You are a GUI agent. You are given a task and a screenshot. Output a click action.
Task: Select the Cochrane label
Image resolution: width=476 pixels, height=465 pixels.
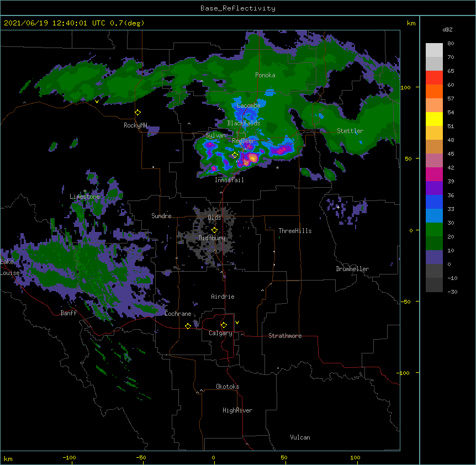pos(178,314)
